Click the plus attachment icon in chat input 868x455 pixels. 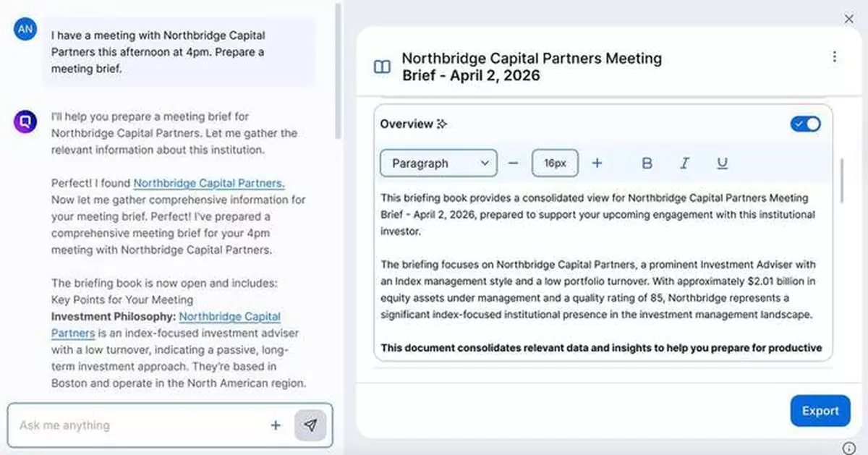276,425
